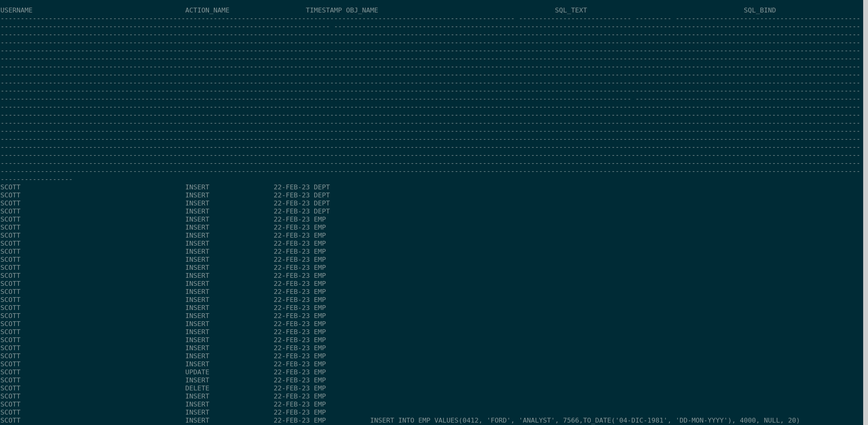The height and width of the screenshot is (425, 868).
Task: Click the timestamp in the UPDATE row
Action: [x=291, y=372]
